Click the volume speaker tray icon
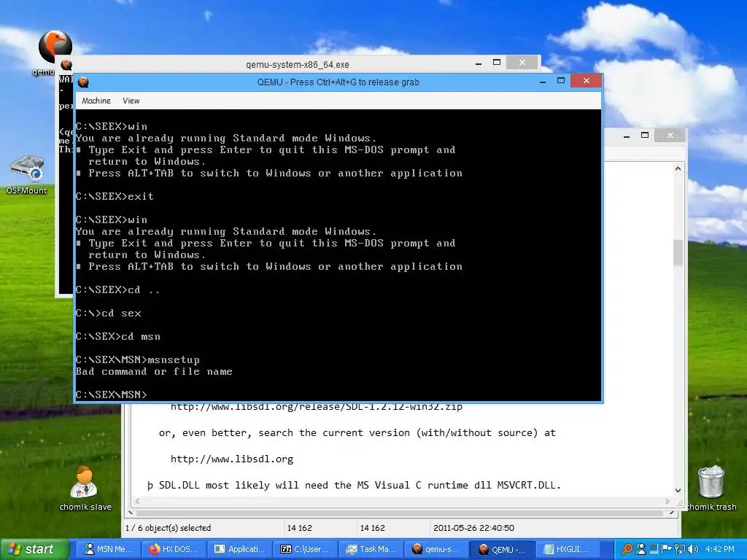The image size is (747, 560). tap(693, 549)
